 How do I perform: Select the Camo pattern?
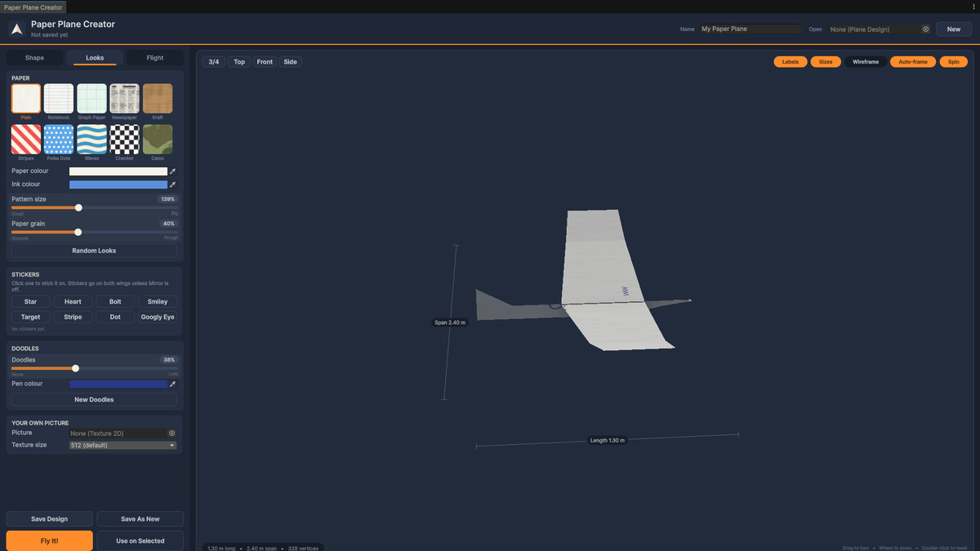pos(158,140)
